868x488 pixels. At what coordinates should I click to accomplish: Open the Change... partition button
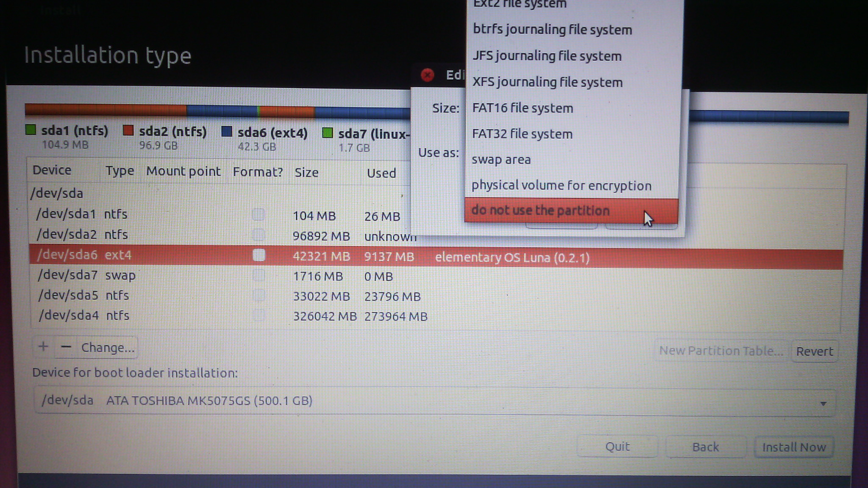(108, 348)
